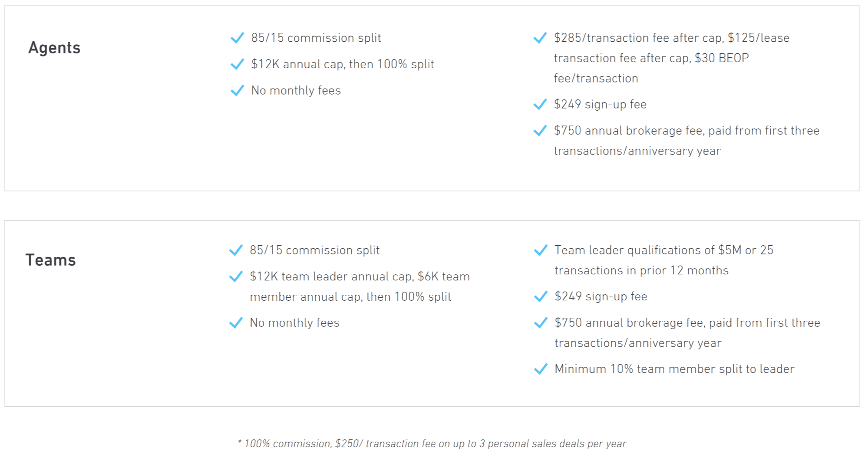Click checkmark beside Agents 85/15 commission split
868x464 pixels.
237,38
